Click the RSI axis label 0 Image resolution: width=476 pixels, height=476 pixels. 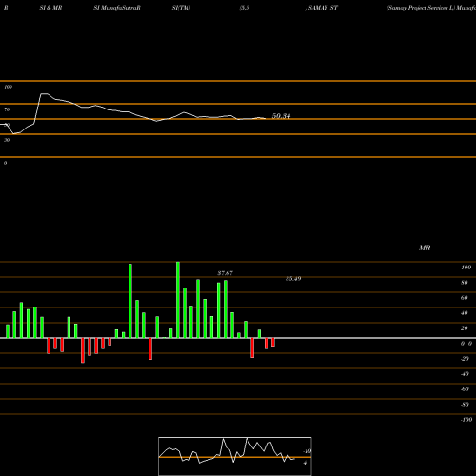click(5, 163)
